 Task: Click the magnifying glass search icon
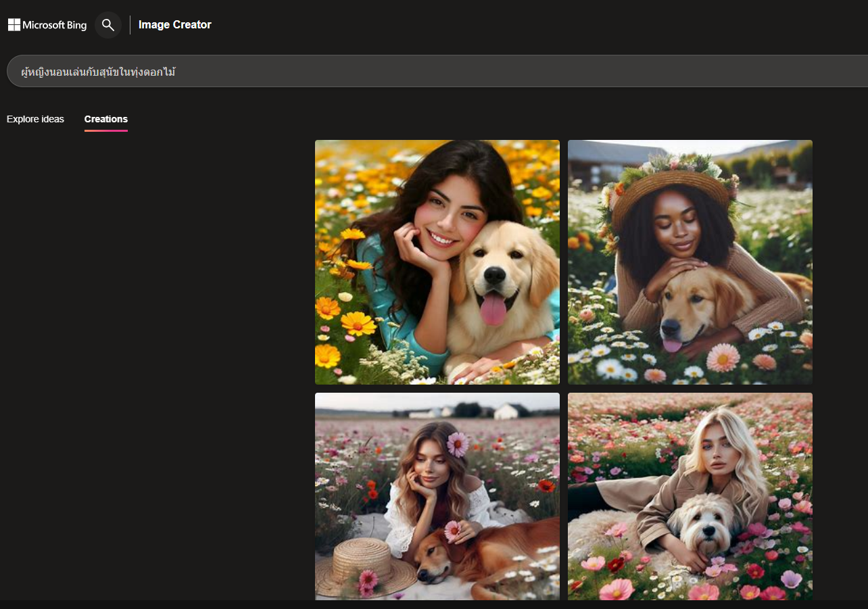107,25
